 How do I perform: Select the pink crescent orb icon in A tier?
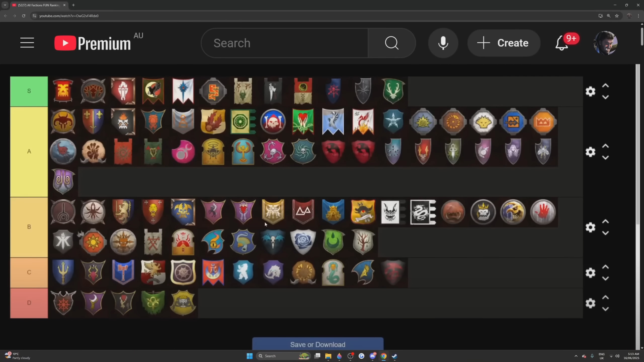tap(183, 152)
